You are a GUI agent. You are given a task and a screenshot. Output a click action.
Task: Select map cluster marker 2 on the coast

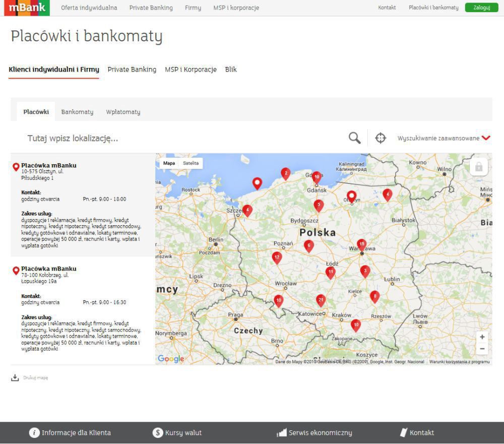click(x=285, y=173)
